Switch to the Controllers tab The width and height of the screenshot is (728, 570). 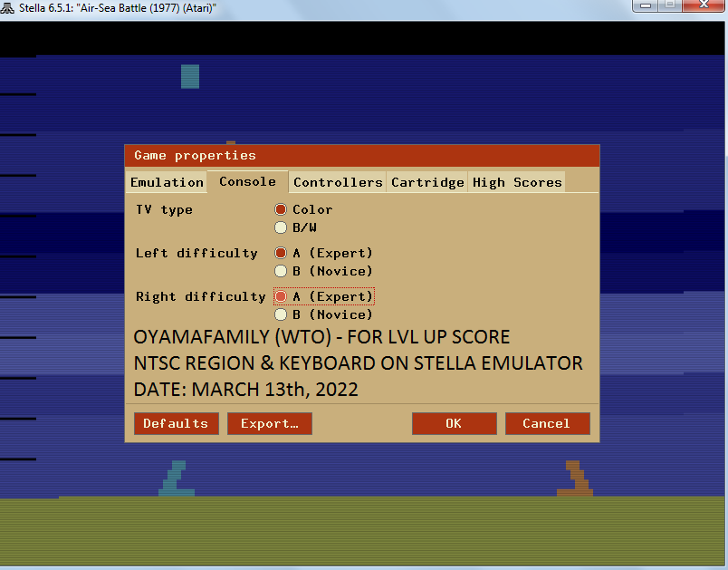tap(338, 182)
